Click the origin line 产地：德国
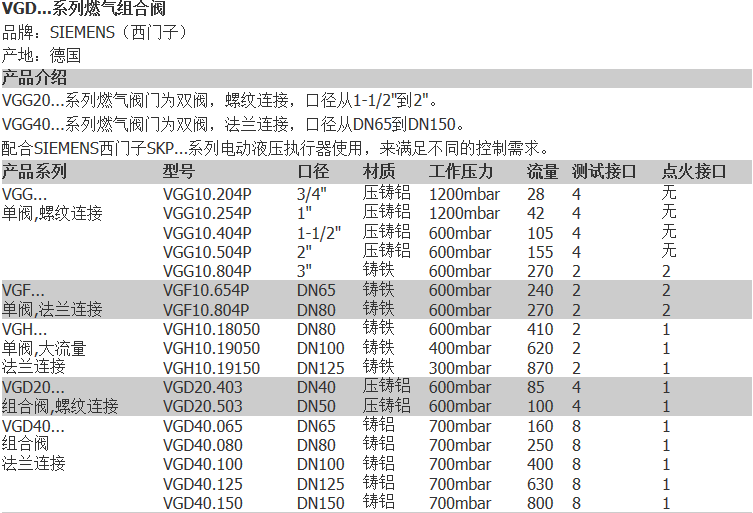753x513 pixels. (41, 55)
